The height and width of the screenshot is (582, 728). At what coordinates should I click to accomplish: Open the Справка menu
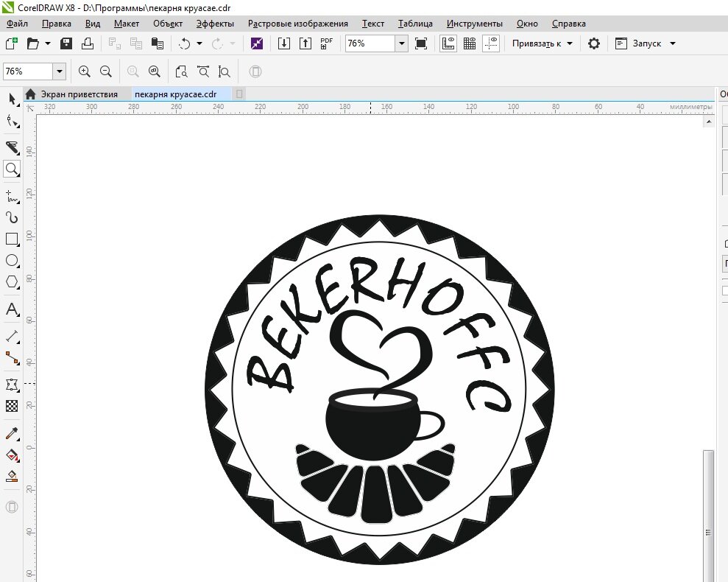[x=568, y=24]
